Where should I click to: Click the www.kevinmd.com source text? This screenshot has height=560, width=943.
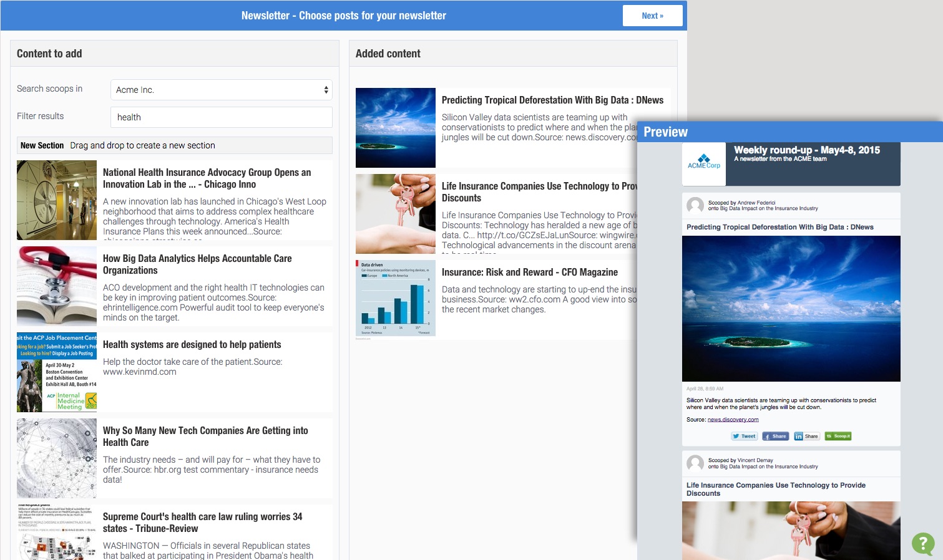140,372
